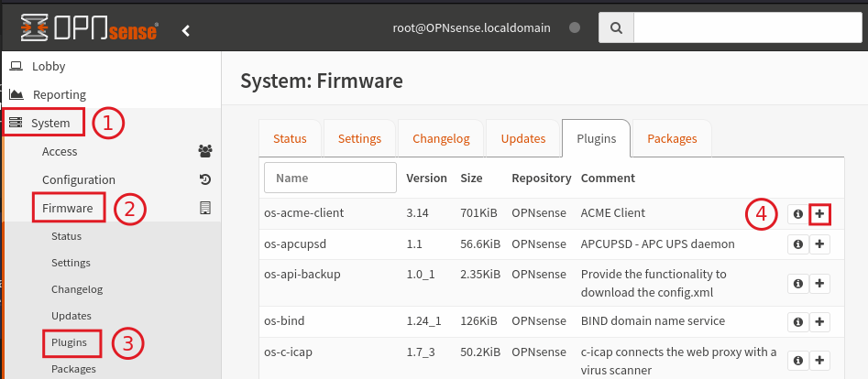Switch to the Changelog tab
Viewport: 868px width, 379px height.
click(x=441, y=138)
